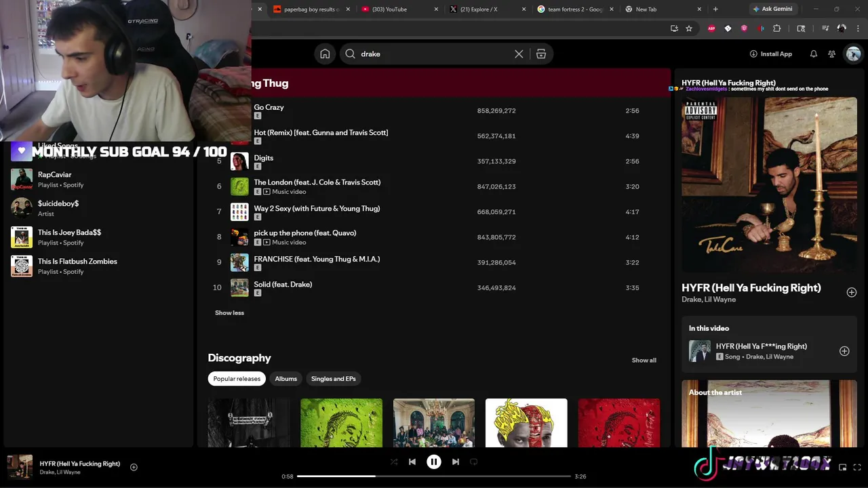Image resolution: width=868 pixels, height=488 pixels.
Task: Open the Chrome media controls icon
Action: pyautogui.click(x=825, y=28)
